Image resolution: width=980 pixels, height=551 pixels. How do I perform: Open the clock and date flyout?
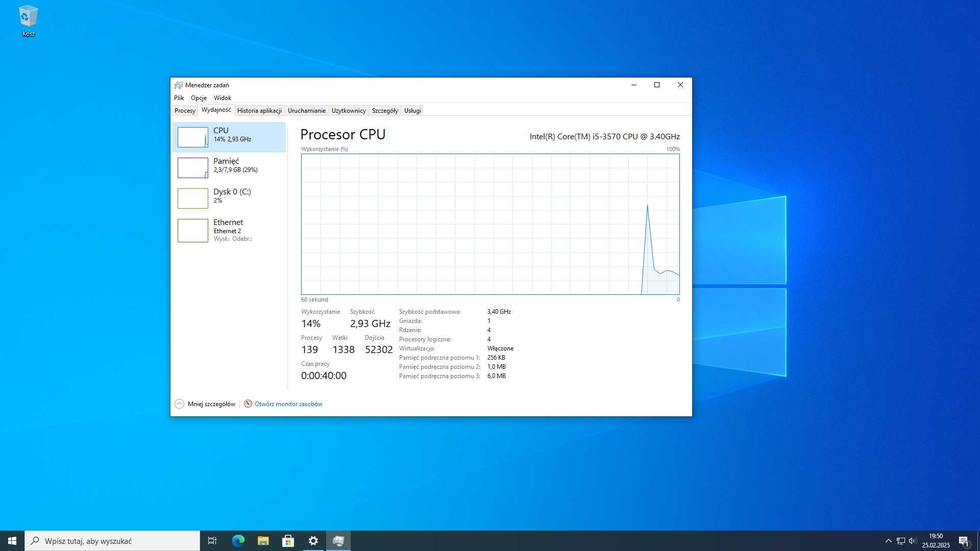tap(936, 541)
